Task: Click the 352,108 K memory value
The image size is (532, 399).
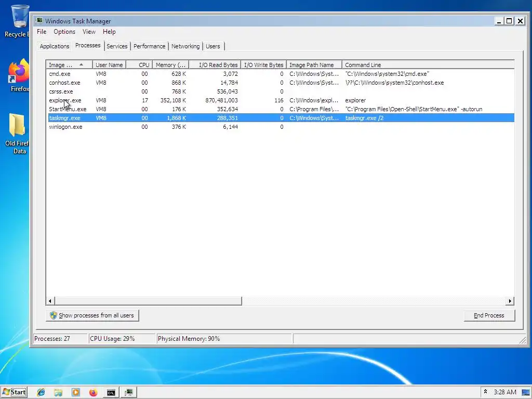Action: pos(173,100)
